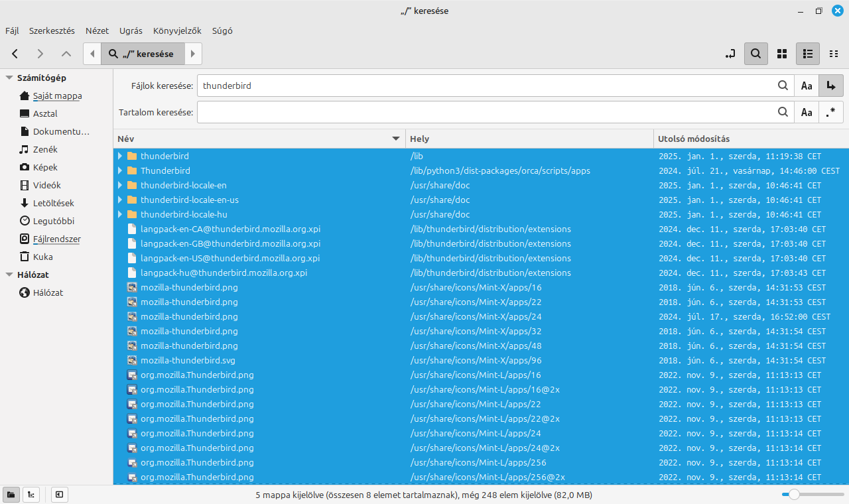Toggle the search magnifier toolbar button
Image resolution: width=849 pixels, height=504 pixels.
[756, 54]
